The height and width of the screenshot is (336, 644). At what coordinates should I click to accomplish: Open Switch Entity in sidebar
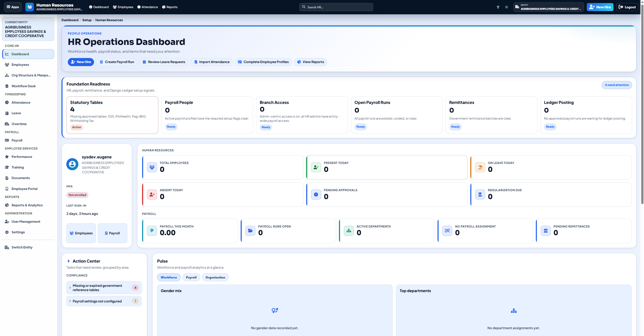(x=28, y=247)
